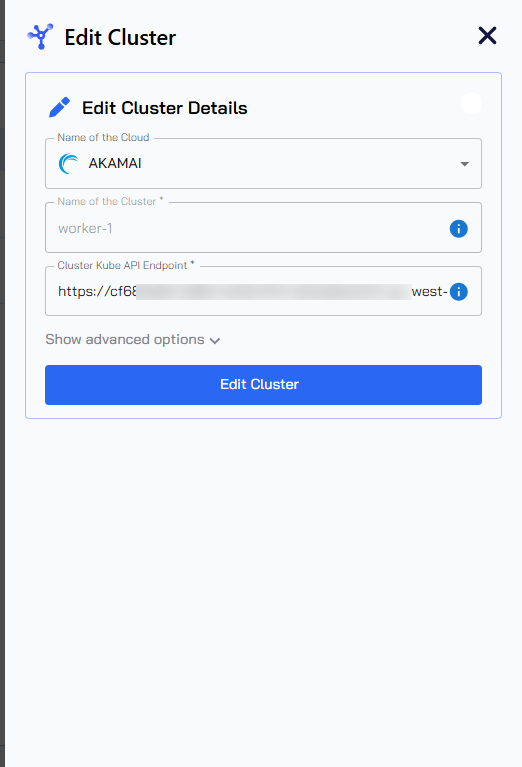The image size is (522, 767).
Task: Expand Show advanced options
Action: click(133, 339)
